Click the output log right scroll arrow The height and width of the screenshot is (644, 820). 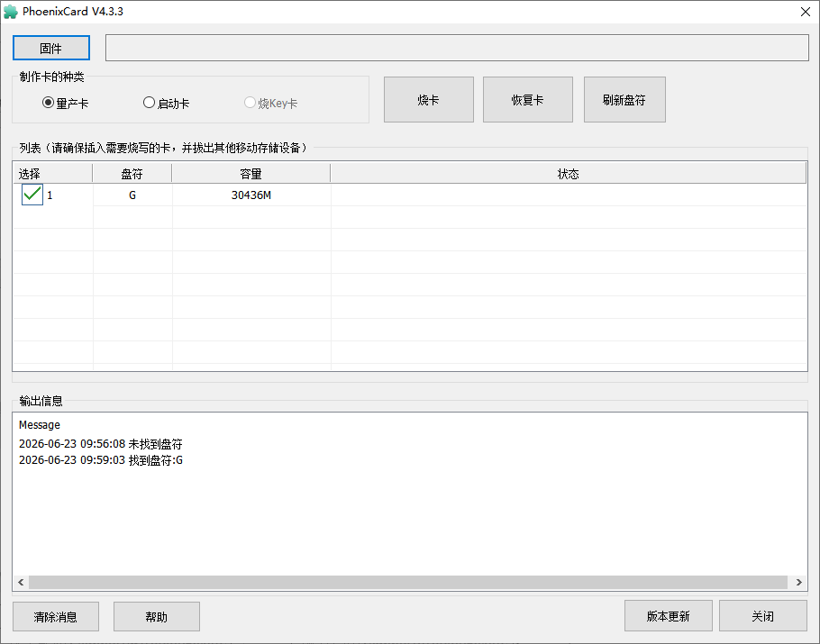coord(798,583)
